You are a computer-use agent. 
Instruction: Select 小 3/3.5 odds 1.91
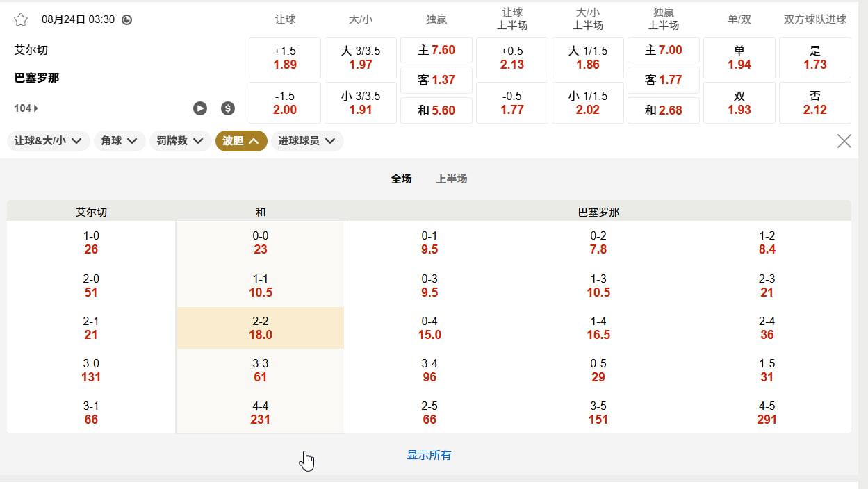pyautogui.click(x=361, y=103)
